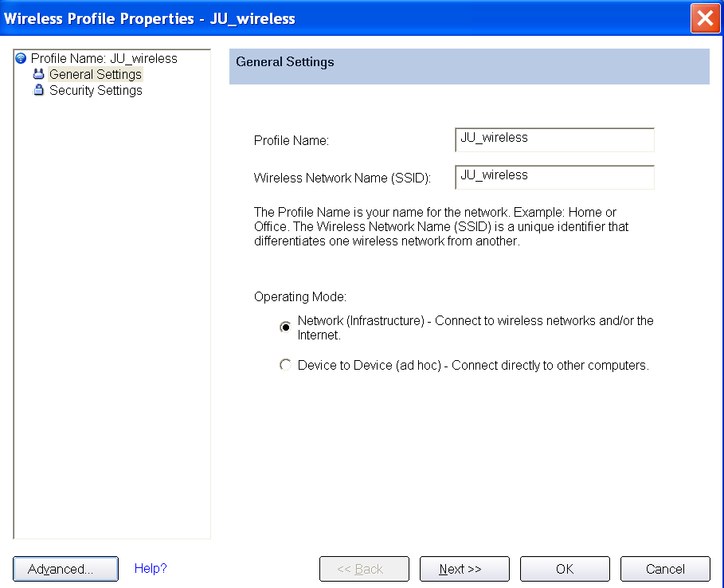Click the << Back button
Viewport: 724px width, 588px height.
(x=364, y=569)
